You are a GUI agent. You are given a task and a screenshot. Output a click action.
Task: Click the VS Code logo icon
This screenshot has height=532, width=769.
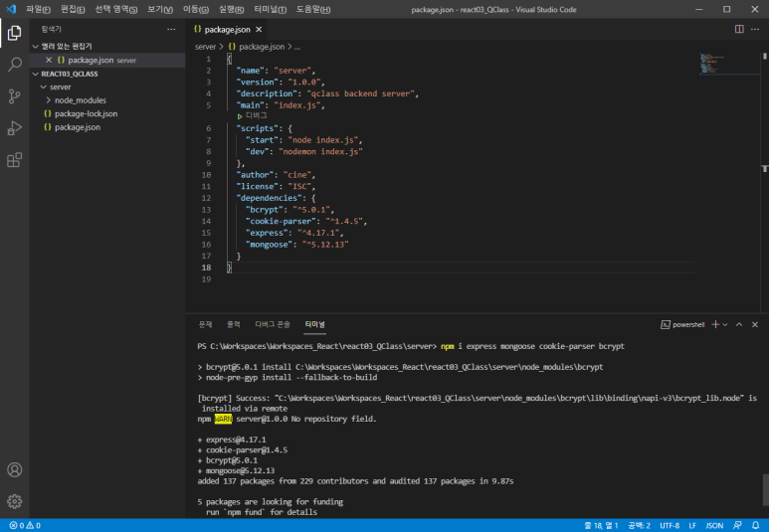(11, 9)
